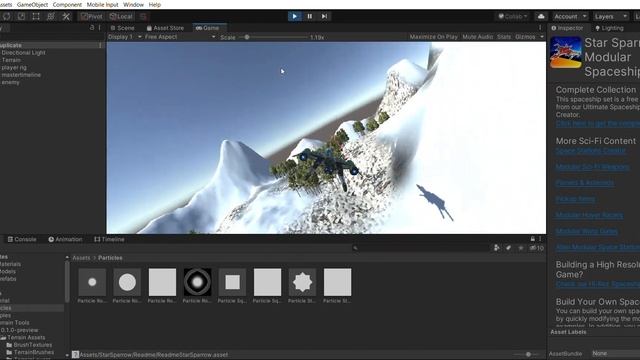Screen dimensions: 640x360
Task: Toggle Pivot handle position
Action: (x=91, y=16)
